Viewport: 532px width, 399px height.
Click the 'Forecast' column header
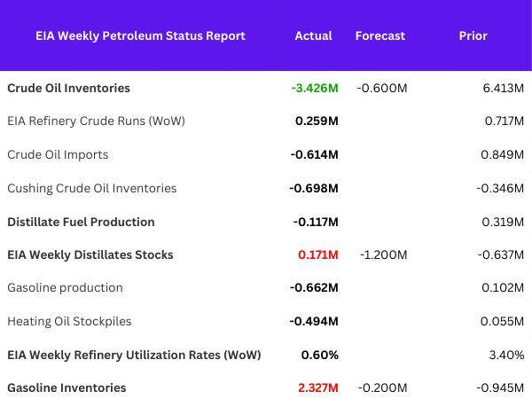[380, 36]
